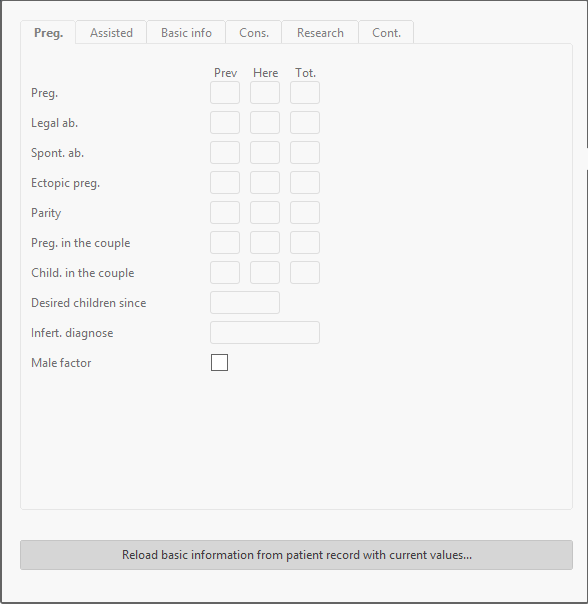Click Reload basic information from patient record button

pyautogui.click(x=296, y=555)
